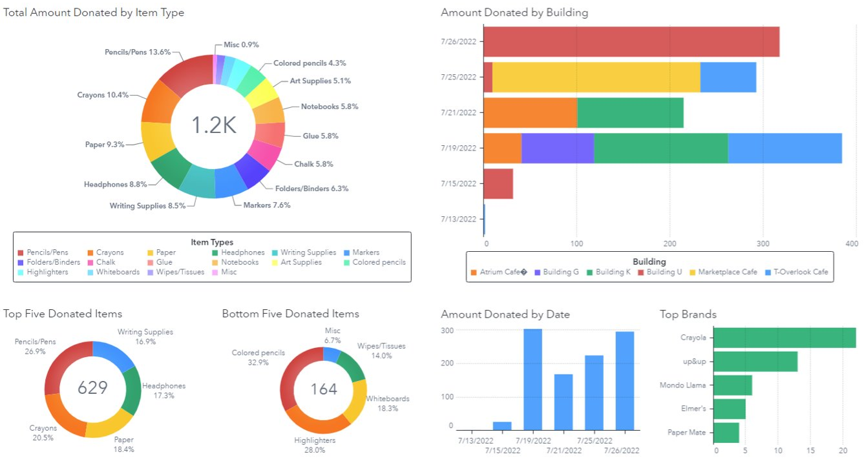Click the purple Building G segment on 7/19/2022
This screenshot has height=461, width=868.
(x=557, y=149)
